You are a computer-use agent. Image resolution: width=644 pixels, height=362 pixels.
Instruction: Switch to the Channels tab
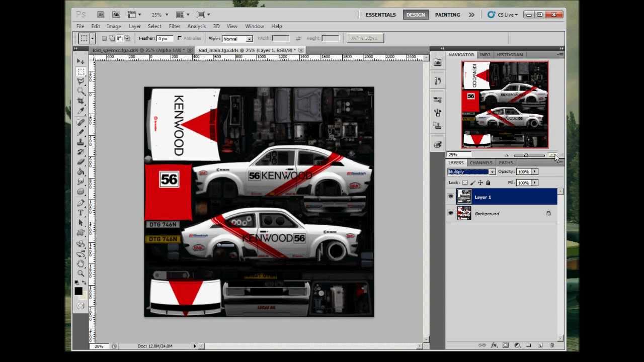coord(481,163)
